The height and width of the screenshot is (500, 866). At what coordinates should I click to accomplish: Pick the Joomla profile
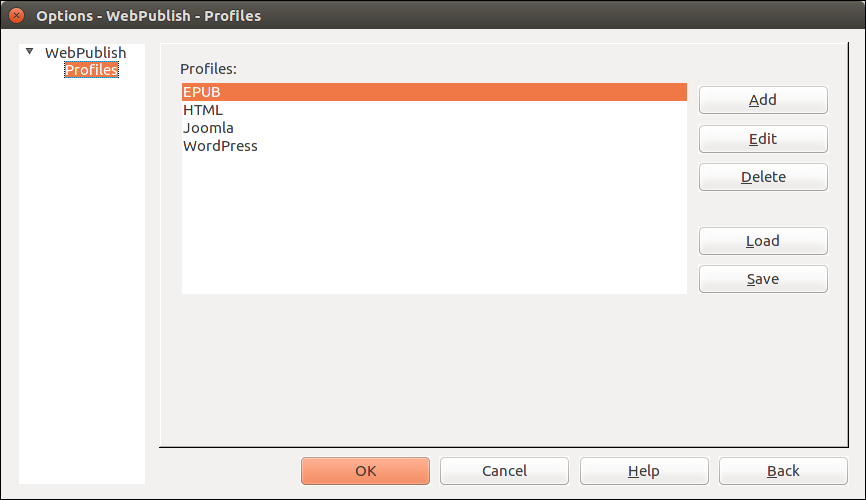(434, 128)
